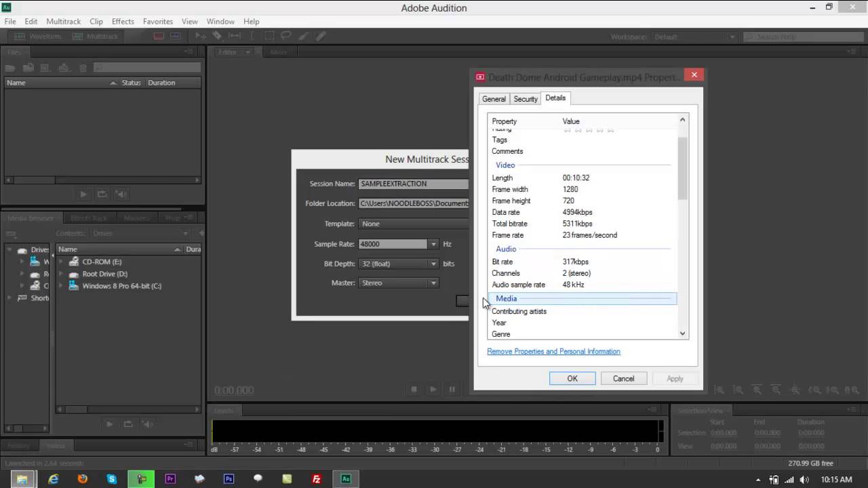Click Session Name field

click(414, 184)
